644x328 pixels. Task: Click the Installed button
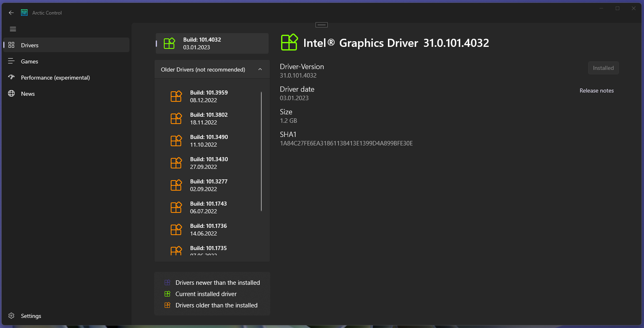tap(603, 68)
